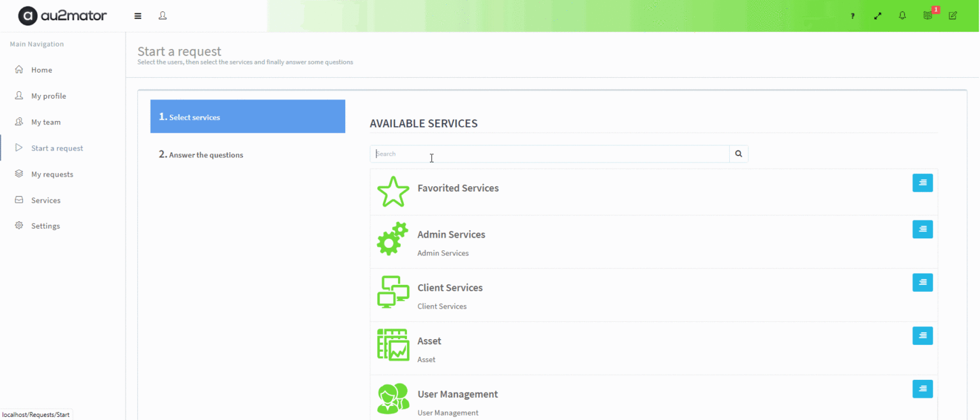Expand the Client Services list button

[923, 282]
